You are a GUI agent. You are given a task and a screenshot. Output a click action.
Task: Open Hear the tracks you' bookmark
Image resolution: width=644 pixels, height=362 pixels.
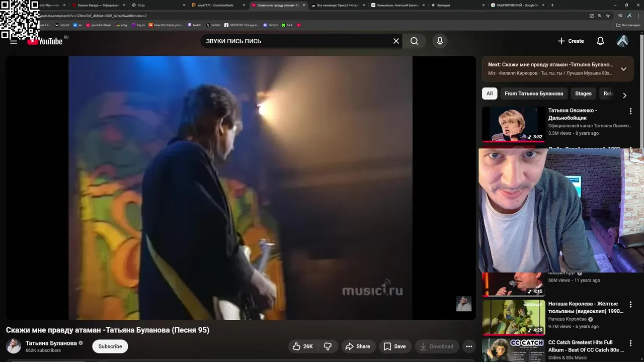166,25
